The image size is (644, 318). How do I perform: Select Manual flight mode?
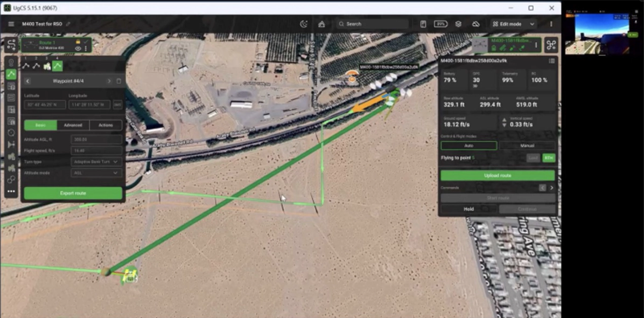click(x=527, y=146)
